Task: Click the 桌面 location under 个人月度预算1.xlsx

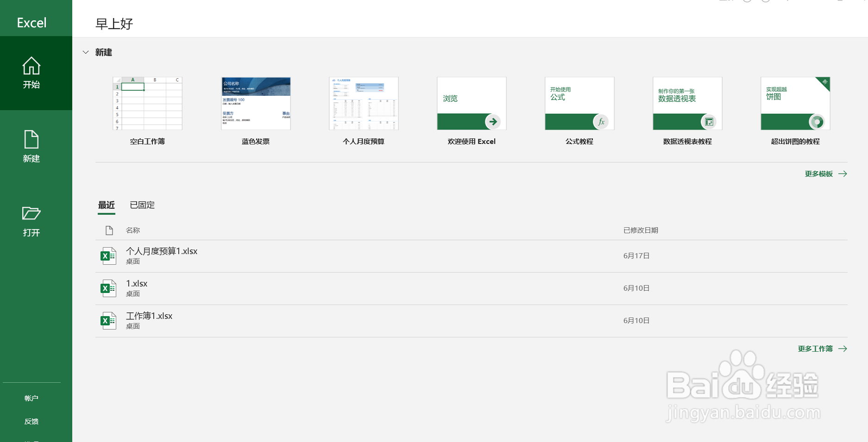Action: (133, 261)
